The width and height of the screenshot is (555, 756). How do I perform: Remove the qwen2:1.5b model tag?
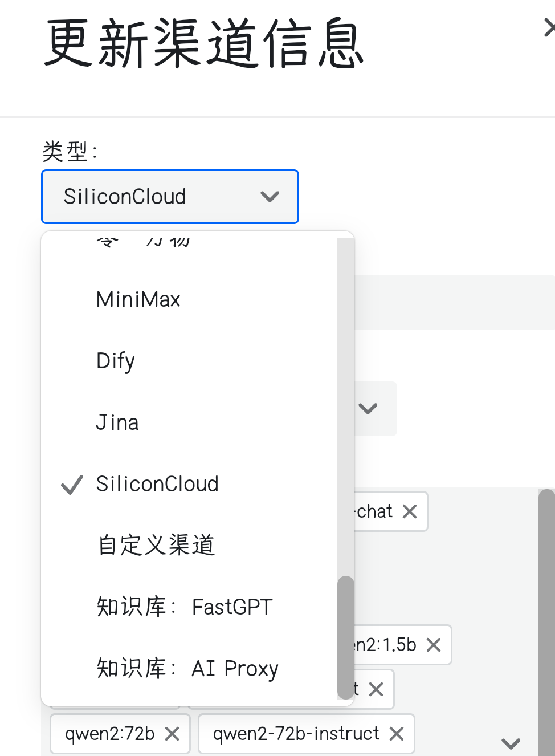[x=434, y=645]
